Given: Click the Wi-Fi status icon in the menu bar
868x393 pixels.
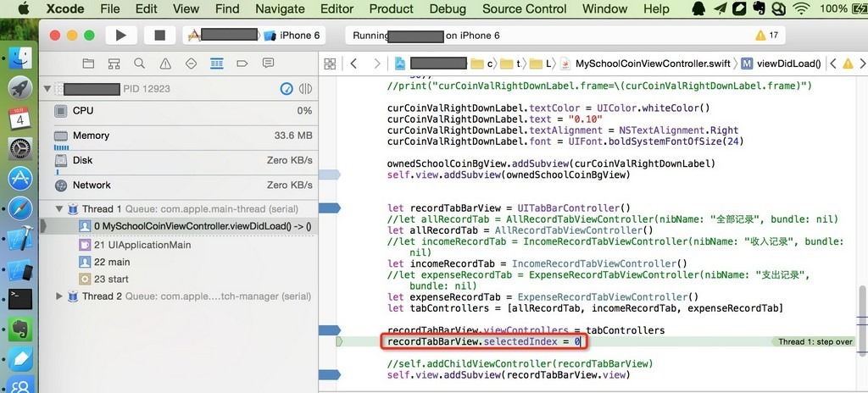Looking at the screenshot, I should (801, 8).
